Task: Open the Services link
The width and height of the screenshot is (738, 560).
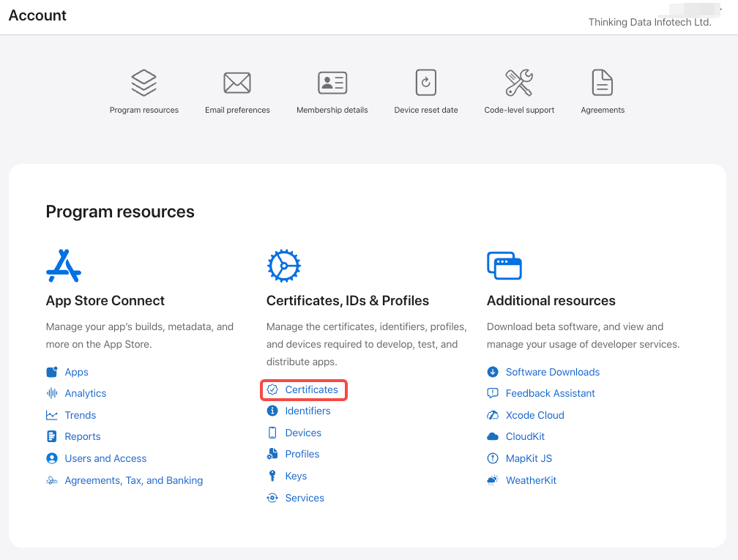Action: click(x=305, y=498)
